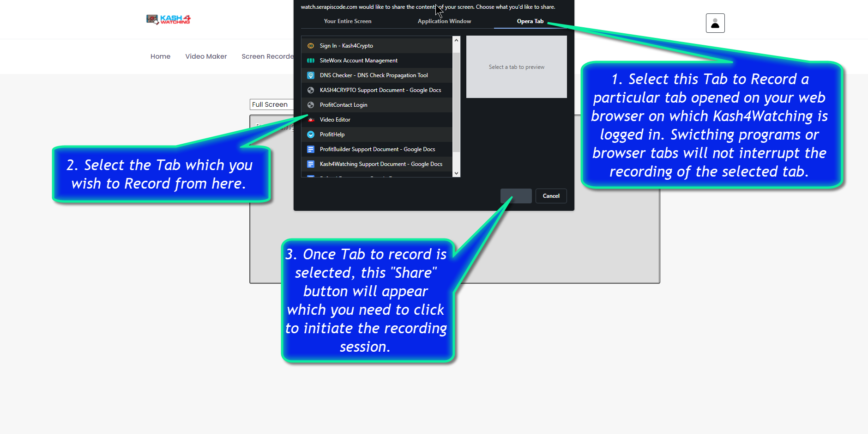Click the SiteWorx Account Management favicon
868x434 pixels.
click(311, 61)
